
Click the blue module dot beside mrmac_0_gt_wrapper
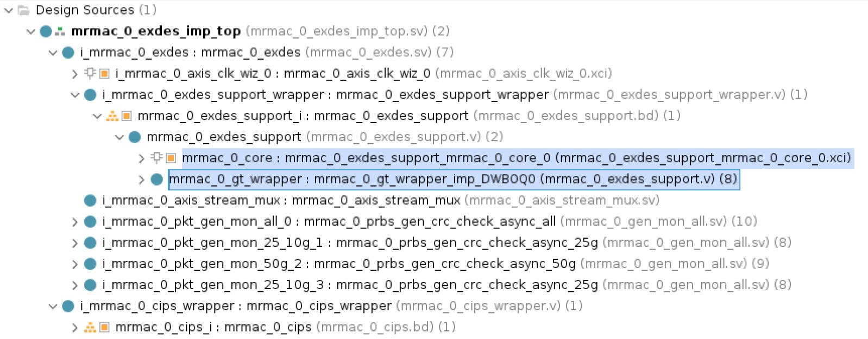point(157,180)
